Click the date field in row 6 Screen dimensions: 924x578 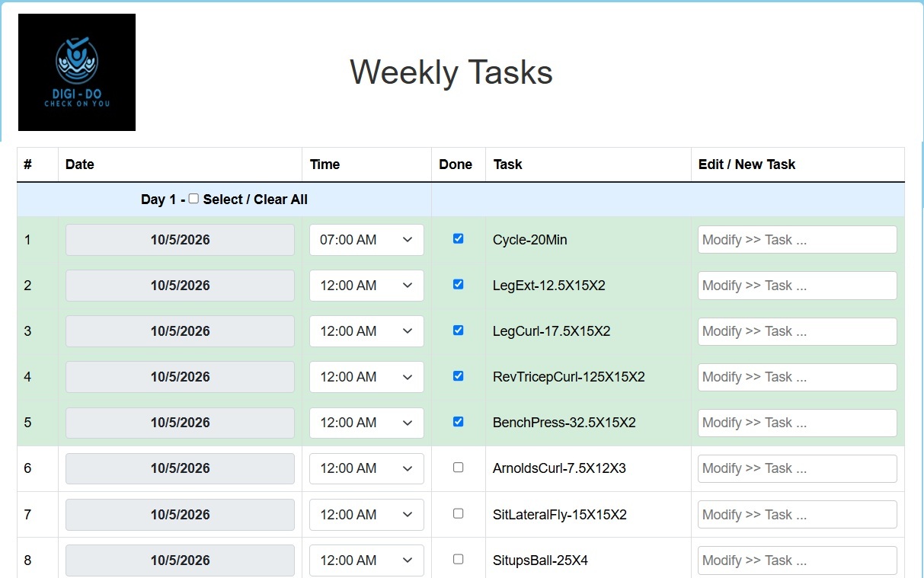click(180, 468)
